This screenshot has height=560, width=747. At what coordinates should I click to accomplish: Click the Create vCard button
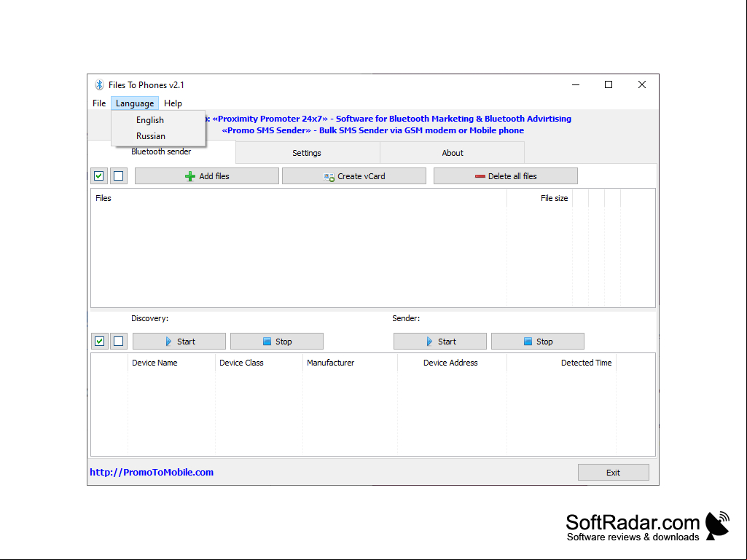pyautogui.click(x=354, y=176)
